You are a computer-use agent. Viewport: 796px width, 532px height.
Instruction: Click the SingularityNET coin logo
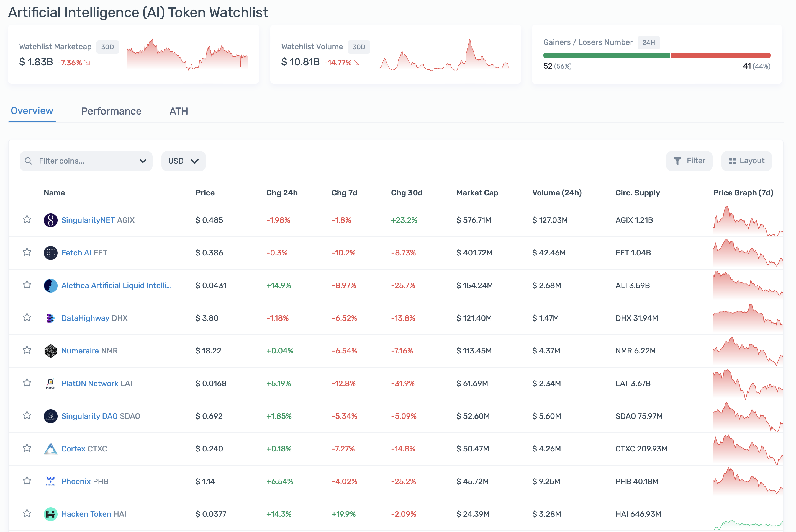pos(51,220)
